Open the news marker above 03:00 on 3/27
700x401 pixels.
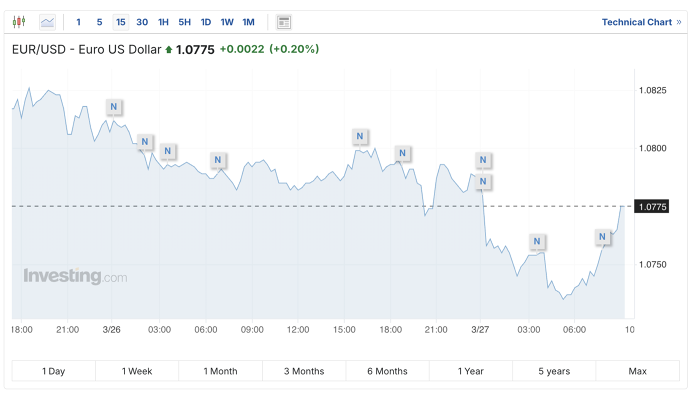click(537, 241)
